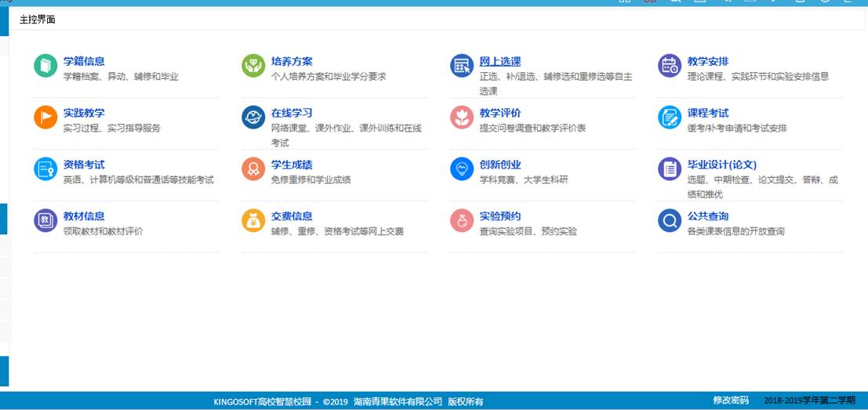Click the description 缓考/补考申请和考试安排
Viewport: 868px width, 410px height.
click(x=737, y=128)
